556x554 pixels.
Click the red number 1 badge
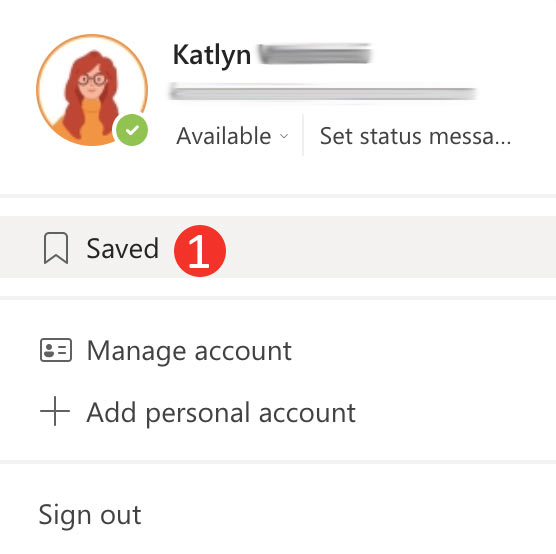tap(200, 251)
